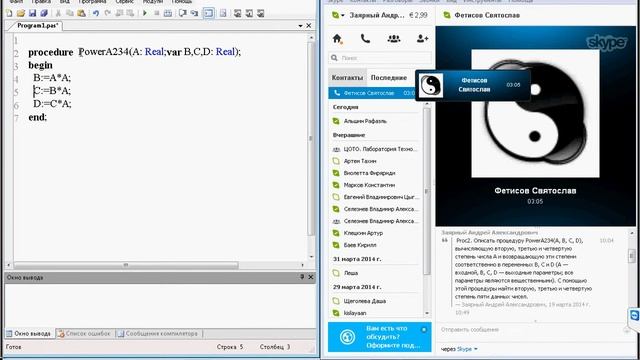Redo the edit using the toolbar arrow
This screenshot has width=640, height=360.
(x=108, y=13)
